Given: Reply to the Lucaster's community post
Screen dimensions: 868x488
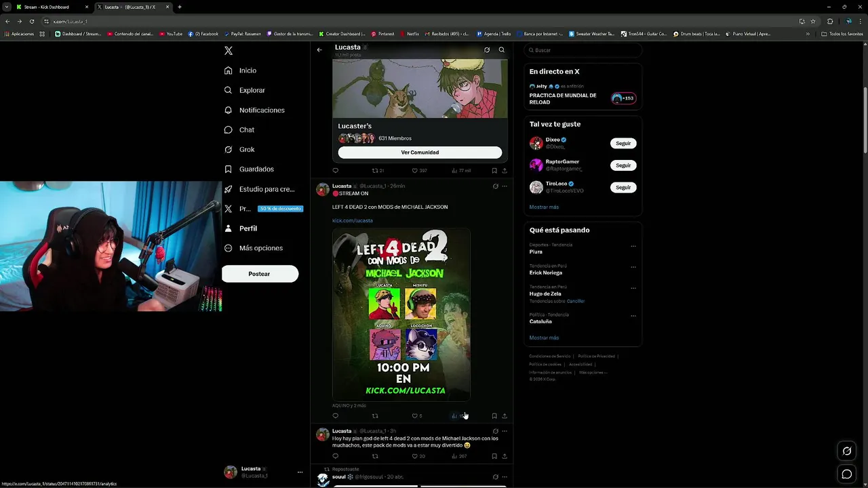Looking at the screenshot, I should tap(335, 171).
